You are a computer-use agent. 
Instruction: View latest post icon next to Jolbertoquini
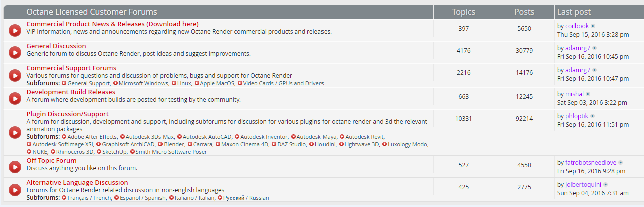click(x=605, y=185)
